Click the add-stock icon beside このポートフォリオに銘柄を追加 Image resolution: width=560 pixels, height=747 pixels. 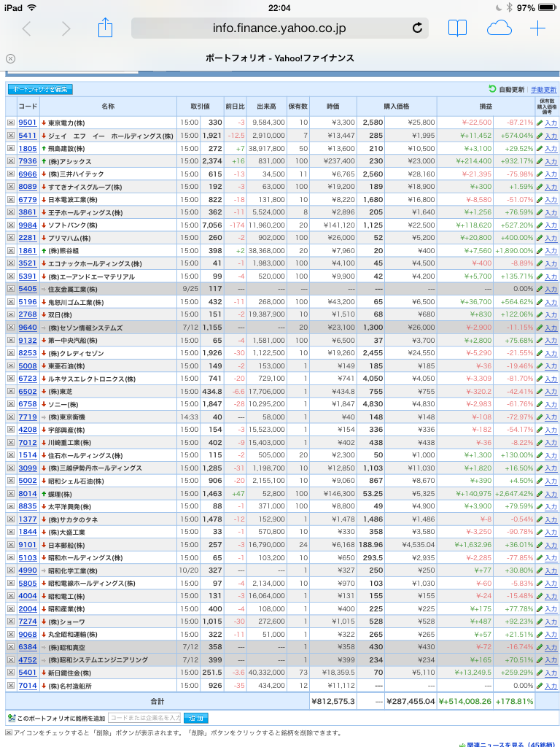(x=12, y=718)
